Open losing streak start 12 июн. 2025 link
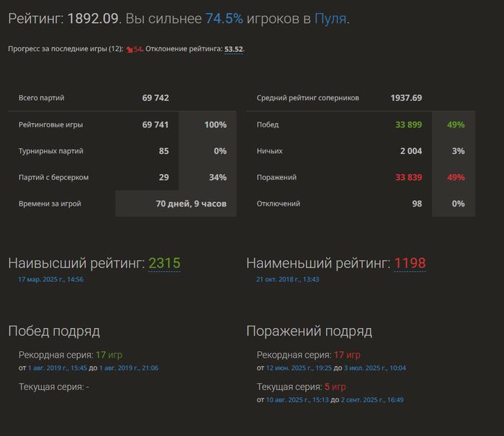504x436 pixels. [299, 368]
